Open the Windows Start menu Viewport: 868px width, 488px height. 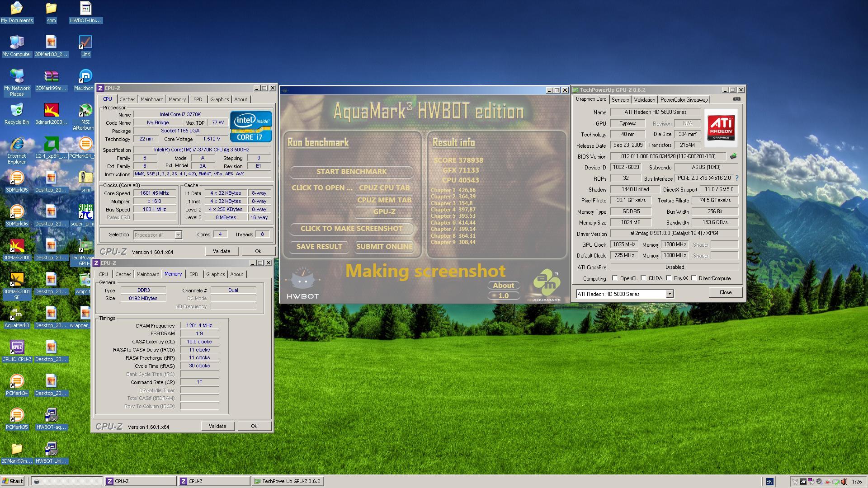(13, 481)
